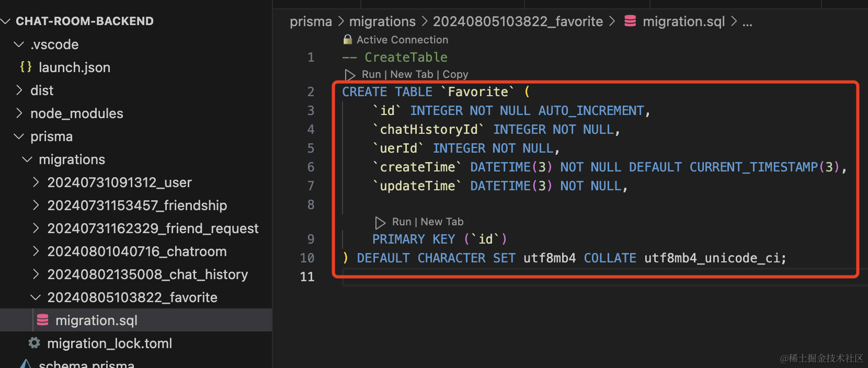The width and height of the screenshot is (868, 368).
Task: Click the Run play icon above PRIMARY KEY
Action: (380, 222)
